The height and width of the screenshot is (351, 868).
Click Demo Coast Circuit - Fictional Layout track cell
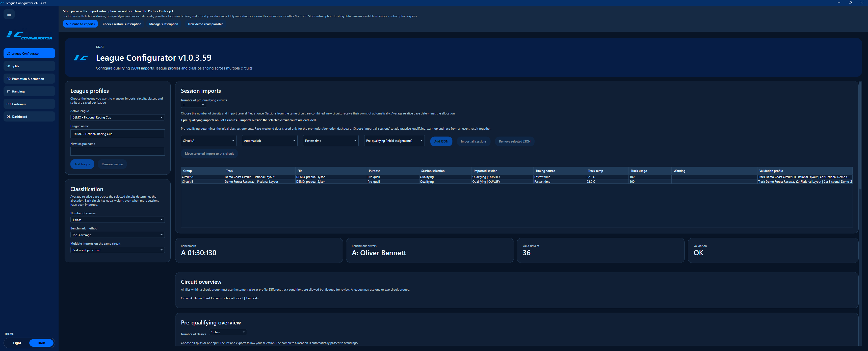[259, 177]
